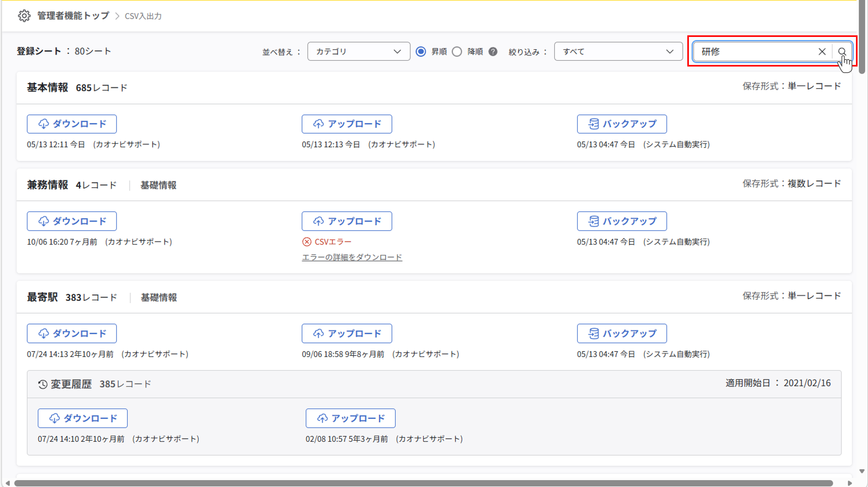
Task: Click the CSV入出力 breadcrumb text
Action: (143, 16)
